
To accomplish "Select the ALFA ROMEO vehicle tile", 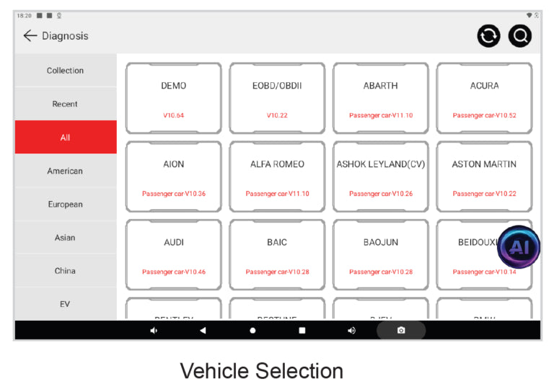I will [x=277, y=177].
